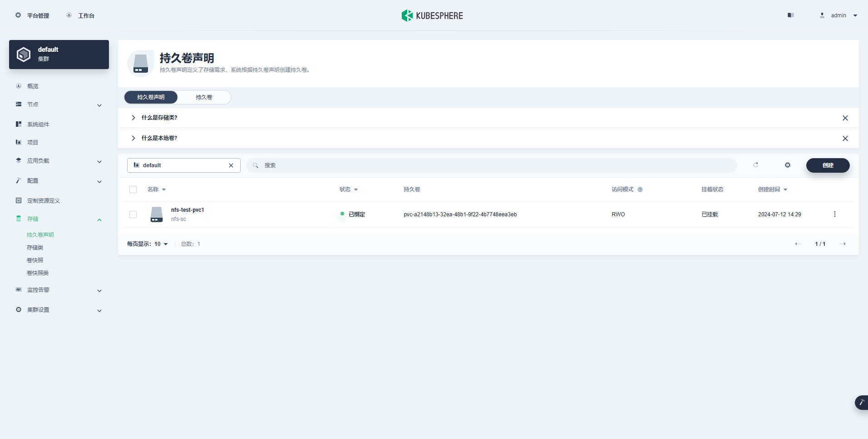Viewport: 868px width, 439px height.
Task: Switch to 持久卷 tab
Action: 204,97
